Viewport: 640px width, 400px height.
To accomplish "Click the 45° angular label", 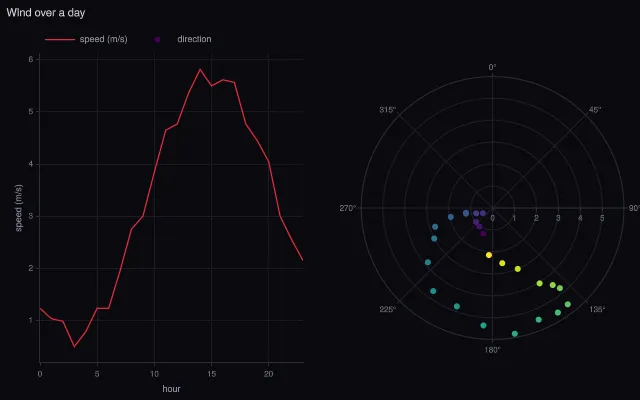I will 595,110.
